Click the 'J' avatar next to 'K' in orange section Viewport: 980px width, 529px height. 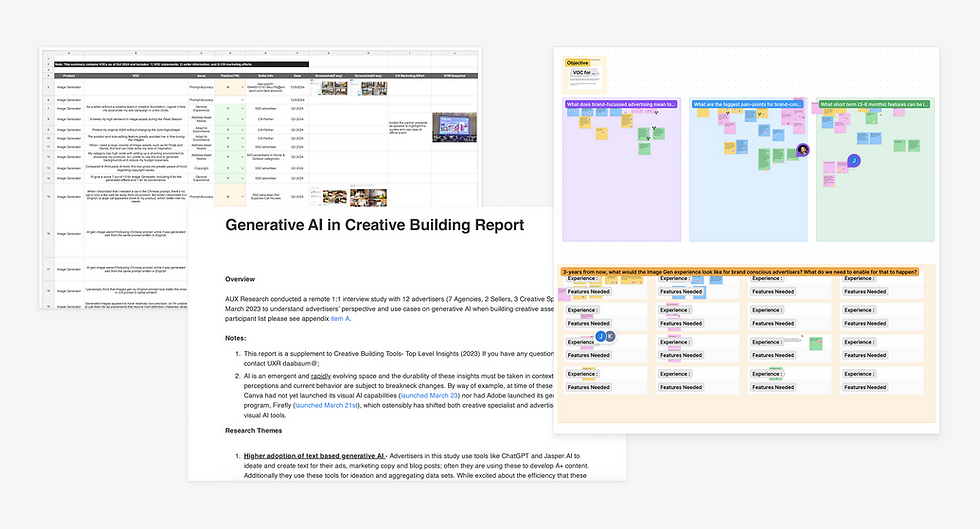point(601,336)
